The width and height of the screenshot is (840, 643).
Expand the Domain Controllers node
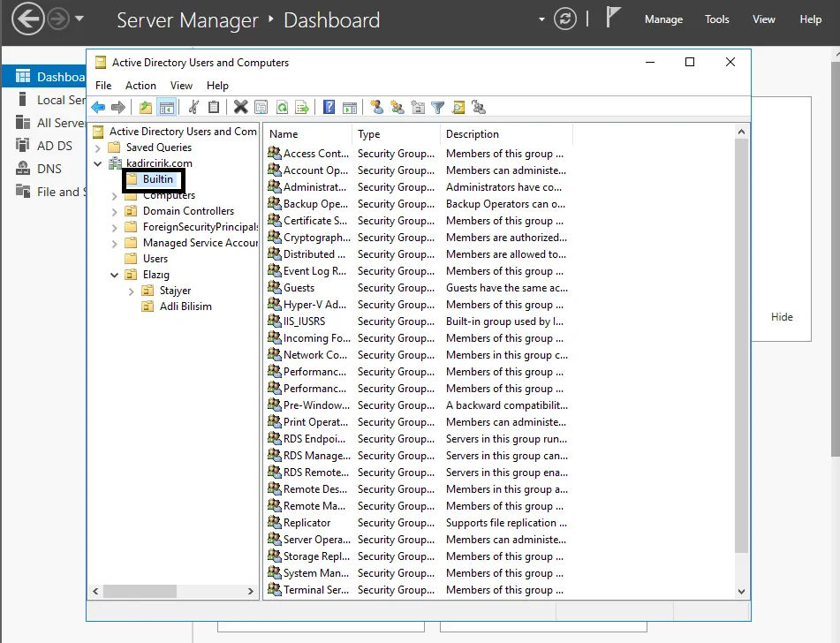pyautogui.click(x=114, y=212)
